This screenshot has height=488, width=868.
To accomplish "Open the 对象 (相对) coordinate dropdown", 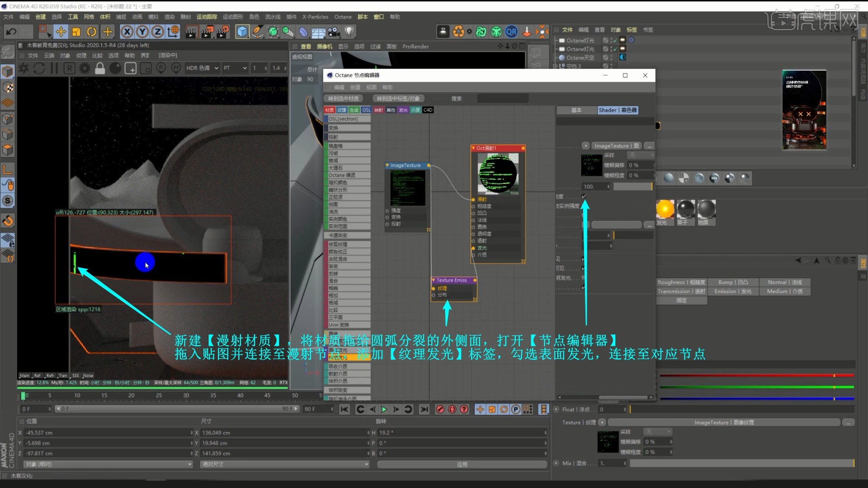I will click(x=108, y=464).
